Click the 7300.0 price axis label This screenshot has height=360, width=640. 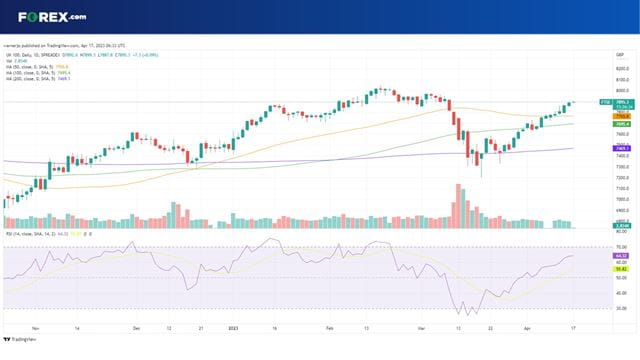coord(622,167)
